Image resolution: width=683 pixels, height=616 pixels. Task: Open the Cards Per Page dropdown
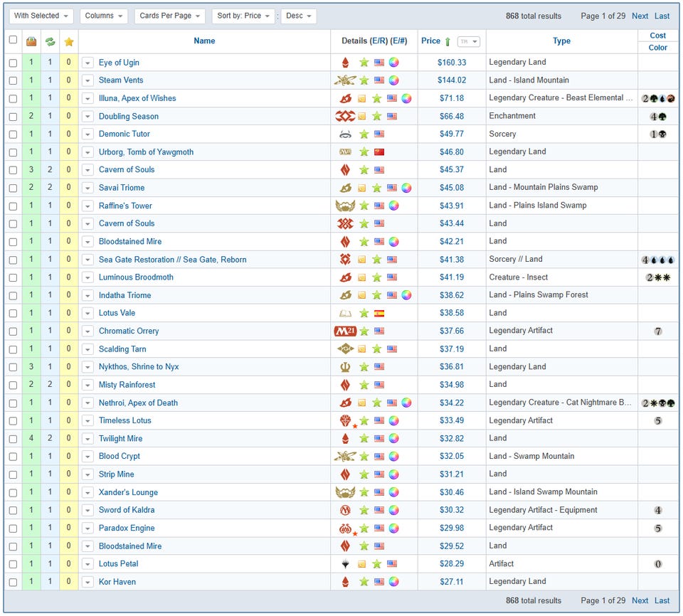(169, 16)
